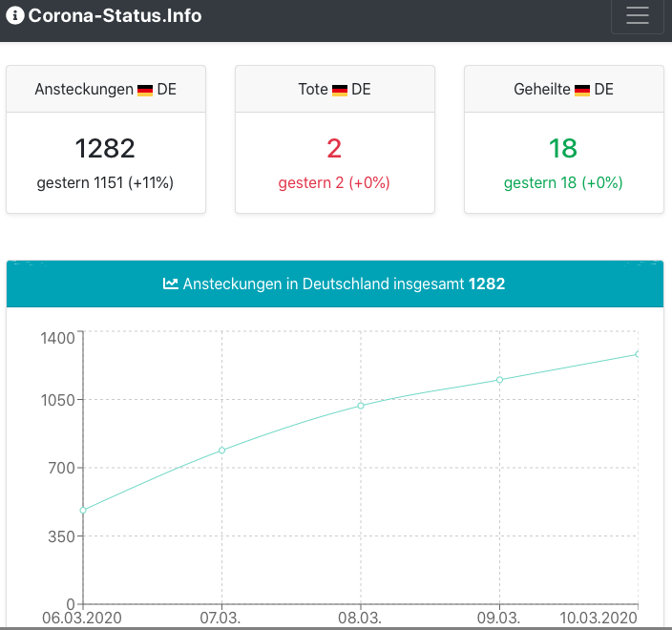Click the info circle icon in navbar
672x630 pixels.
click(14, 16)
